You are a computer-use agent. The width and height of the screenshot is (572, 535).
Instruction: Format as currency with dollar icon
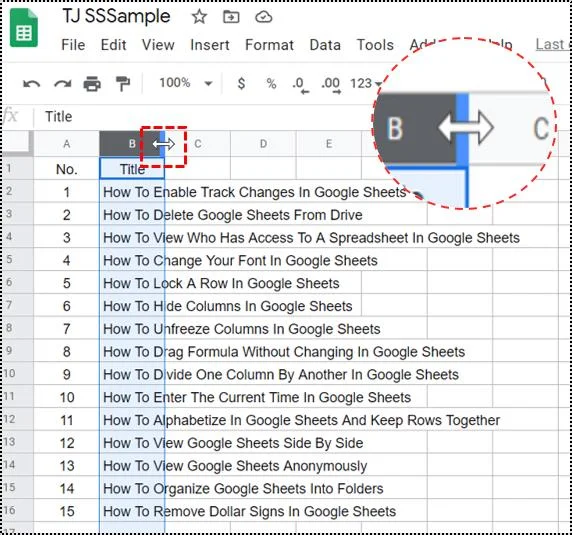[x=241, y=84]
